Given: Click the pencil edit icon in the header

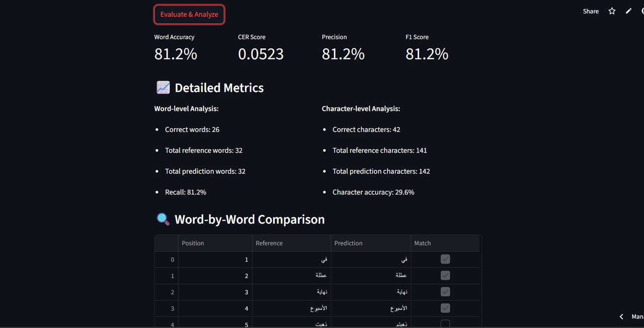Looking at the screenshot, I should pyautogui.click(x=628, y=11).
